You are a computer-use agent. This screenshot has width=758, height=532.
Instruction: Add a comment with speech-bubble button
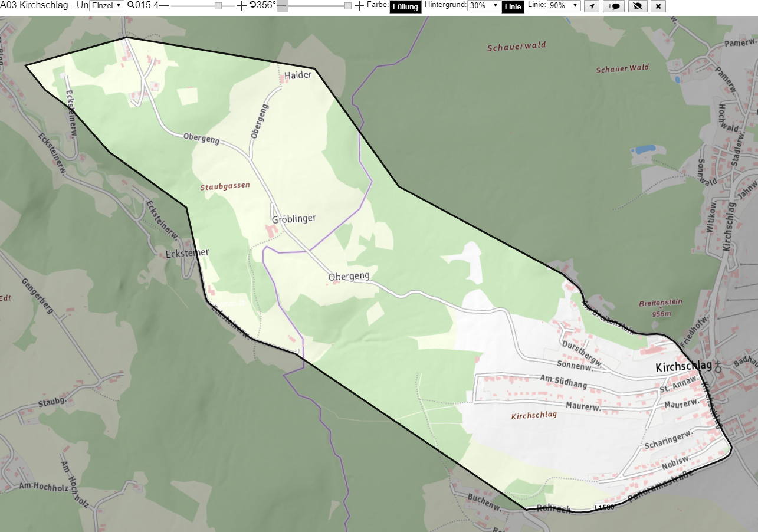pos(613,6)
